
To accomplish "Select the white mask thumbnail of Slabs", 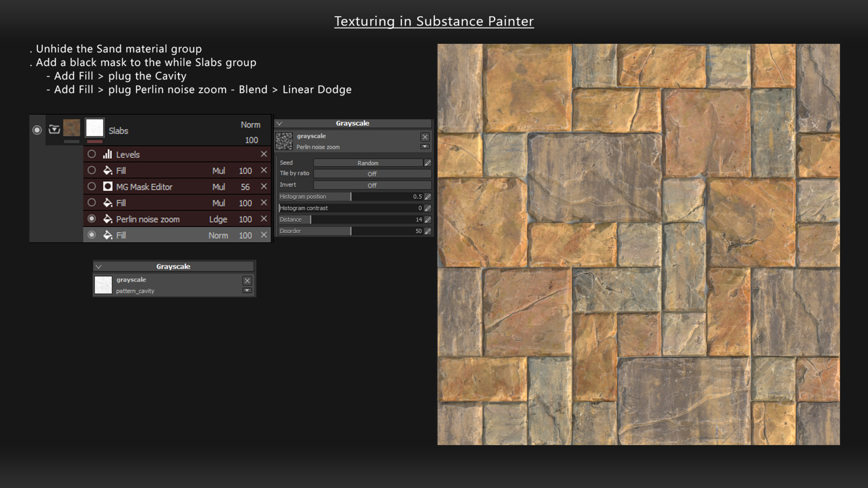I will 94,128.
